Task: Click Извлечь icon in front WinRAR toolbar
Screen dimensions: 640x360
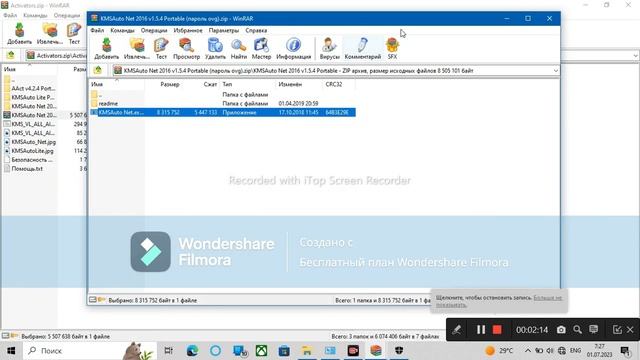Action: click(137, 48)
